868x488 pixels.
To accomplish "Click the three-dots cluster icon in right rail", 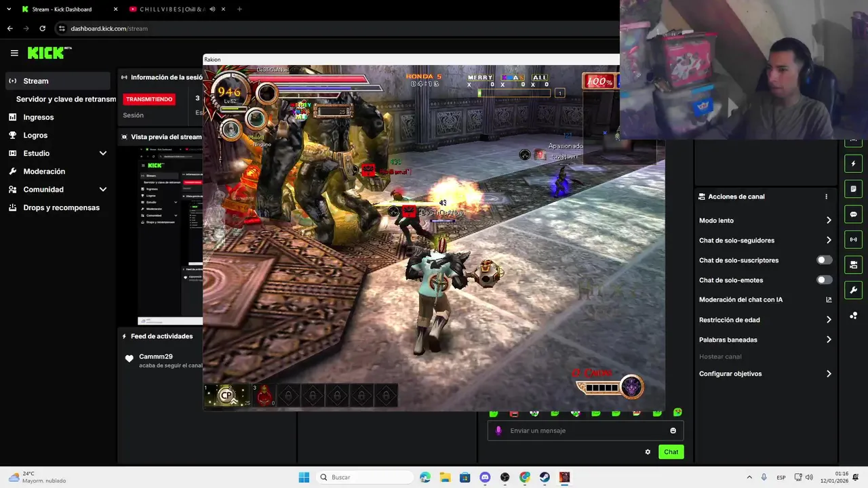I will pos(853,315).
